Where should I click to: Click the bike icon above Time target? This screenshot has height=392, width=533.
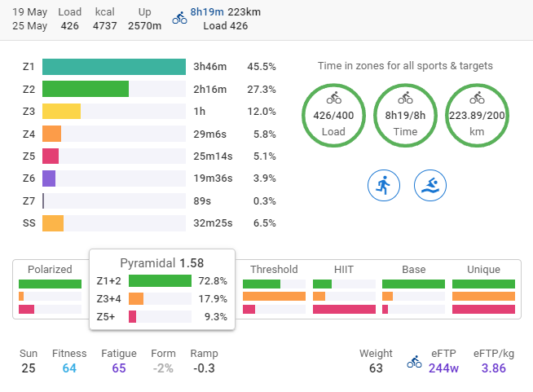(404, 98)
